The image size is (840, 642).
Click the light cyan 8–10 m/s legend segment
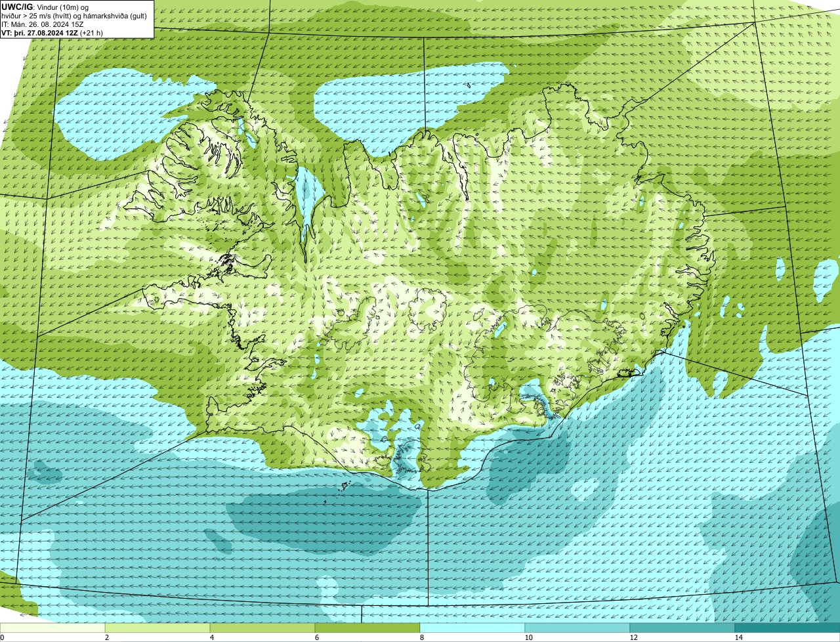pos(472,628)
